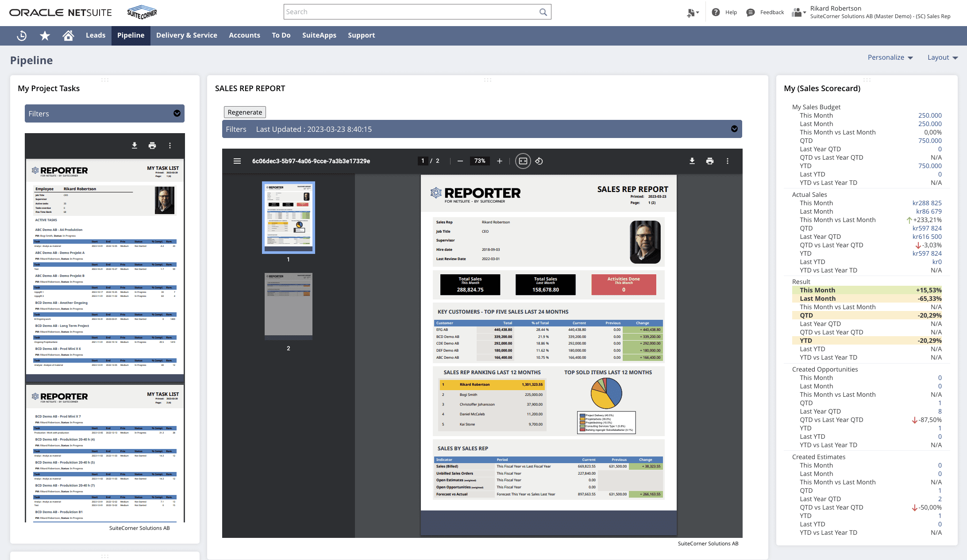
Task: Click the Sales Rep Report portlet drag handle
Action: pos(488,80)
